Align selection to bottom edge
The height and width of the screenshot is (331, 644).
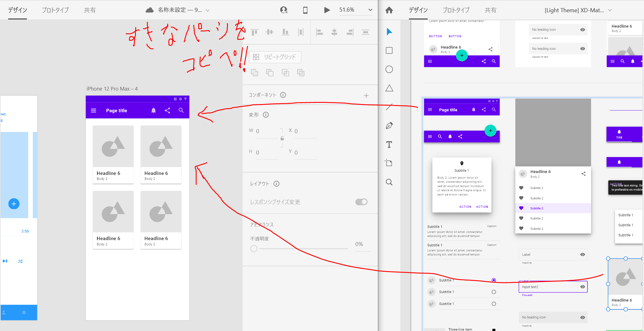tap(285, 32)
